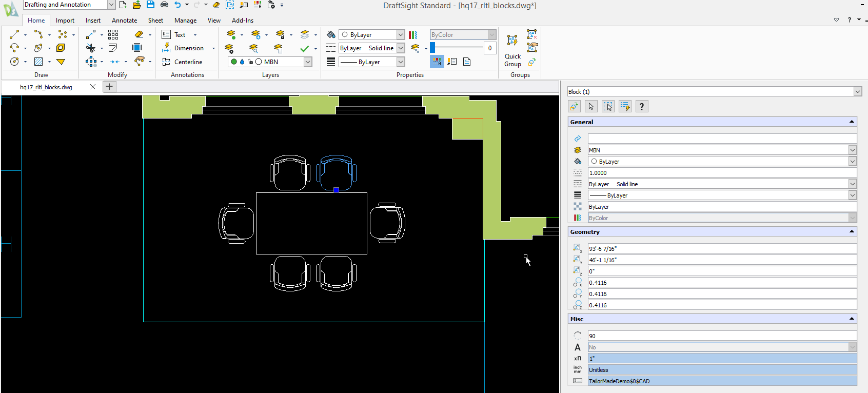Open the ByLayer line color dropdown in ribbon

pyautogui.click(x=401, y=34)
